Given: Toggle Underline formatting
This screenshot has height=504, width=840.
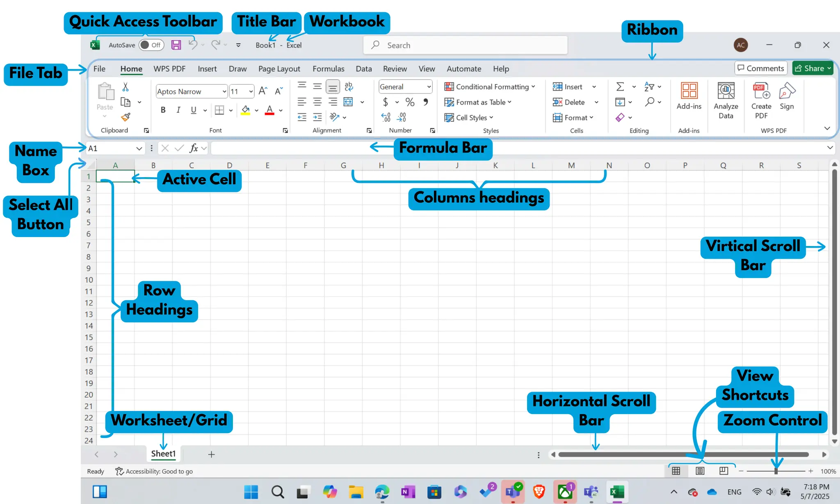Looking at the screenshot, I should 194,110.
